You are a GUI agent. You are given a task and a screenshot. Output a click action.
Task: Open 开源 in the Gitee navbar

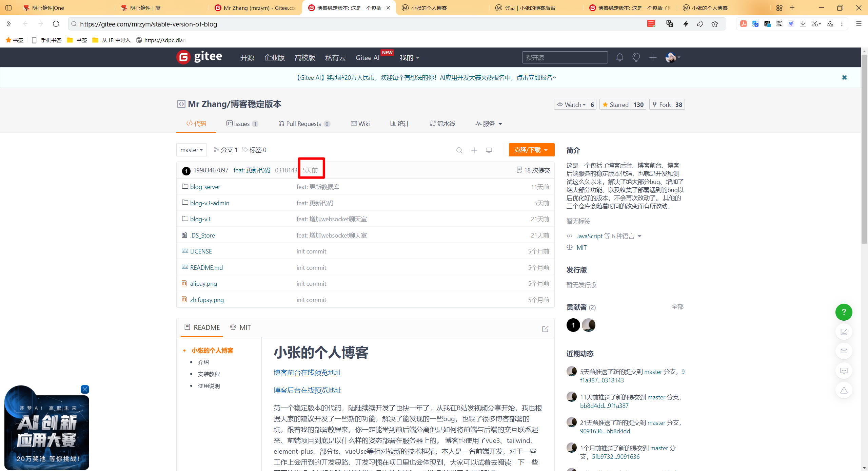click(247, 58)
